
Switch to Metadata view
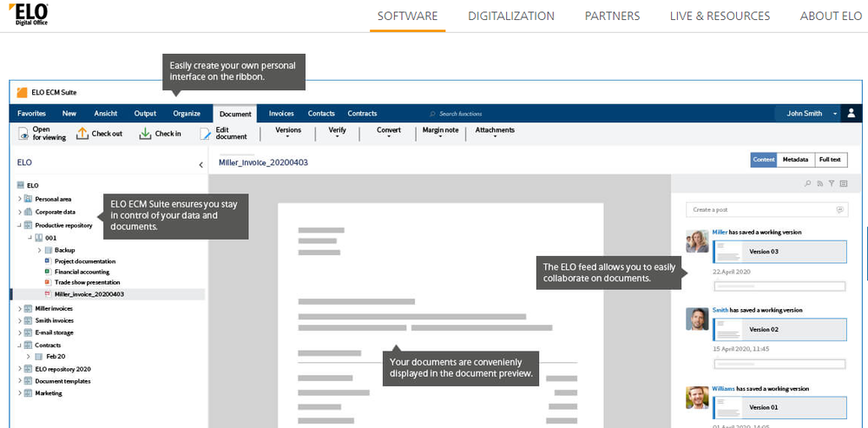(x=796, y=160)
